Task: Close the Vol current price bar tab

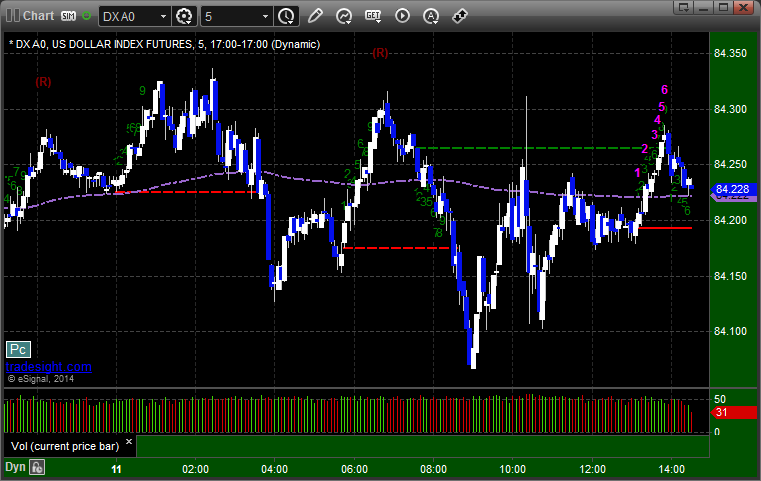Action: tap(129, 442)
